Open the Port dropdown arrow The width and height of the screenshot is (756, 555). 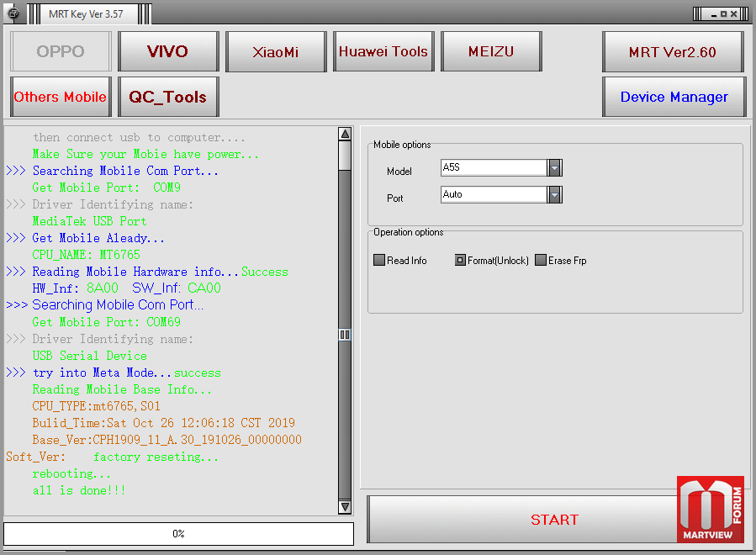[x=554, y=195]
